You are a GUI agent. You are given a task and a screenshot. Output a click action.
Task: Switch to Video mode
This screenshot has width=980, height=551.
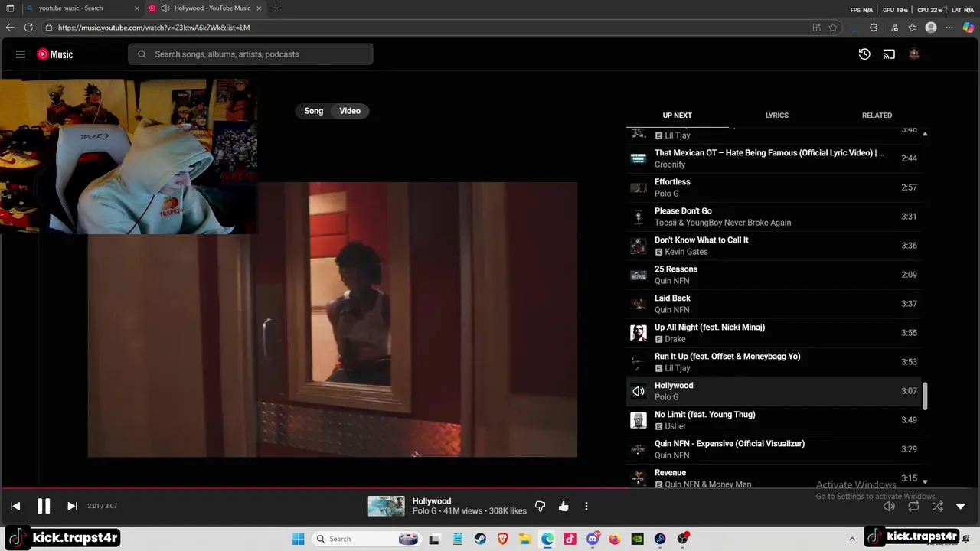350,111
